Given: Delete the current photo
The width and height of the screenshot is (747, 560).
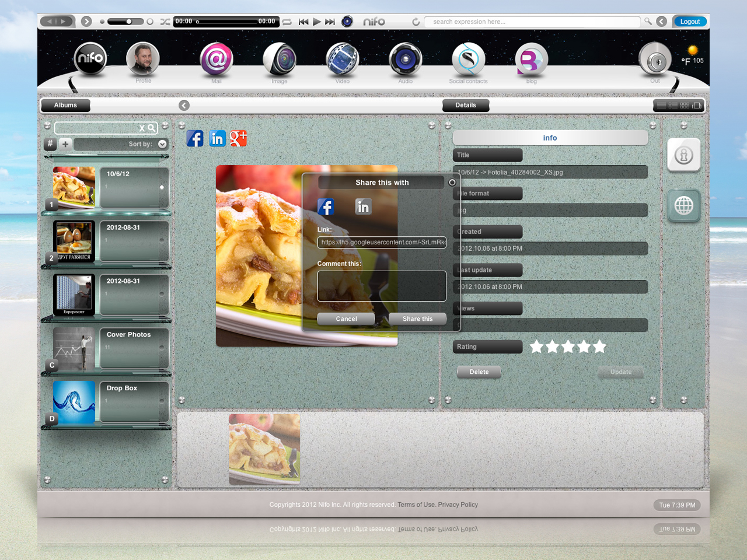Looking at the screenshot, I should 479,372.
